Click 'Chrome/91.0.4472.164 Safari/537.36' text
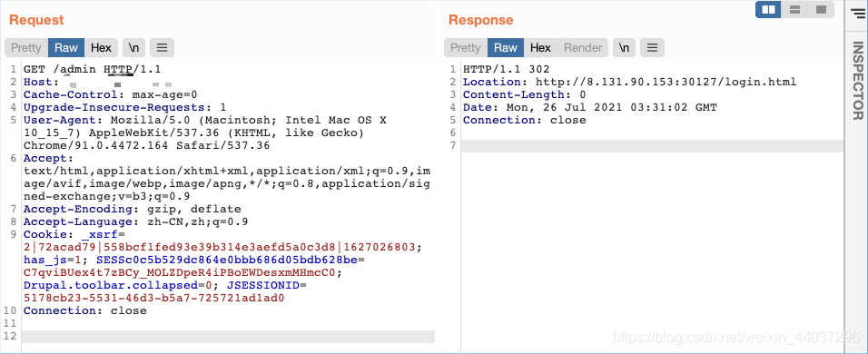The height and width of the screenshot is (354, 868). click(147, 145)
